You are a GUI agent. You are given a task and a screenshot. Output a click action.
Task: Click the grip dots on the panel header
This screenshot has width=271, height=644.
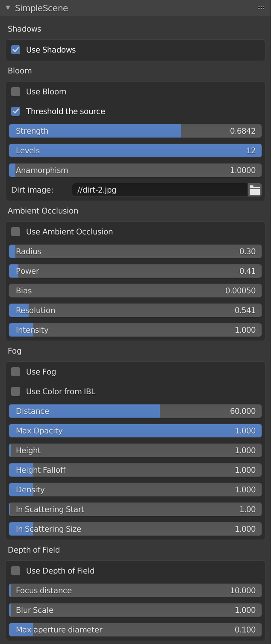click(260, 7)
